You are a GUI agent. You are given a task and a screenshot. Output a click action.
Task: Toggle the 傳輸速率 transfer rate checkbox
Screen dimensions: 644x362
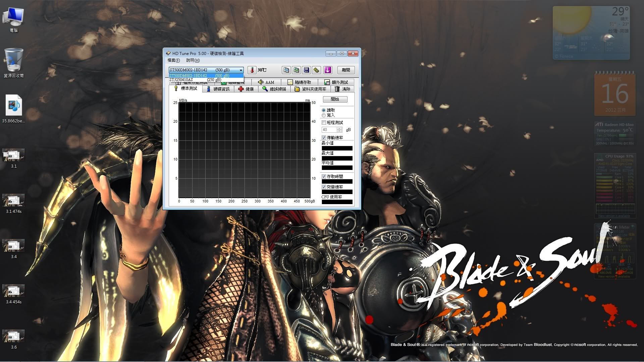pyautogui.click(x=324, y=138)
